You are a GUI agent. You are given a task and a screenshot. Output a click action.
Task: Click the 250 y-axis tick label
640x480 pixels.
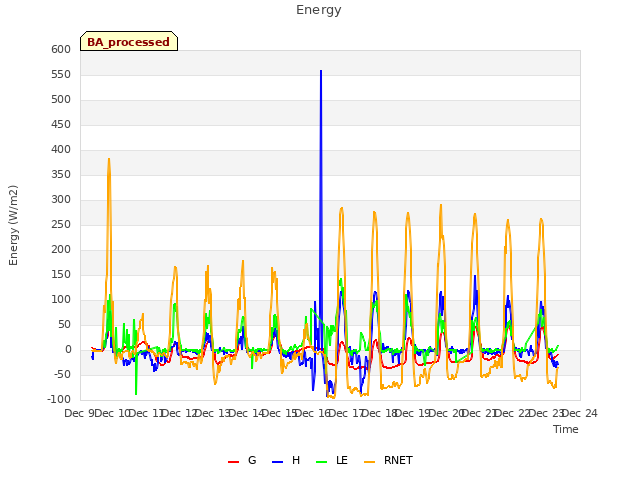pos(61,224)
